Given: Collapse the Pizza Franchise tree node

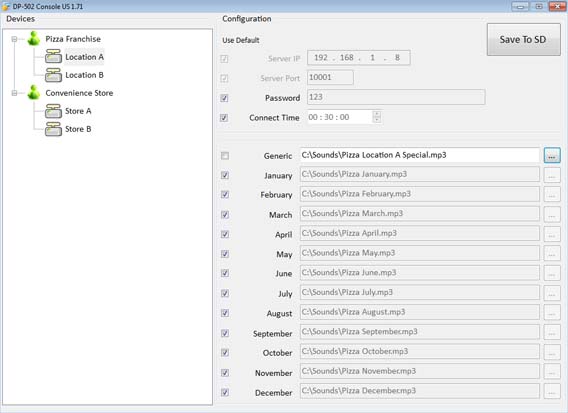Looking at the screenshot, I should [x=14, y=39].
